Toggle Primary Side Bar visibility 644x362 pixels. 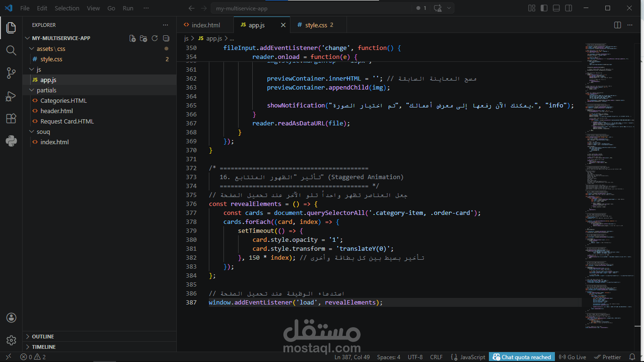(x=544, y=8)
